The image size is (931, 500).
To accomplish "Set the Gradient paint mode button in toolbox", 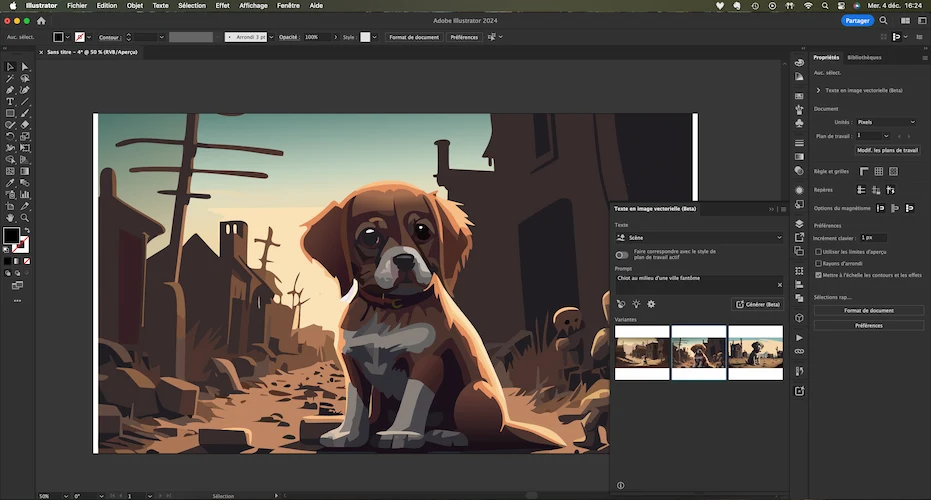I will pos(17,261).
